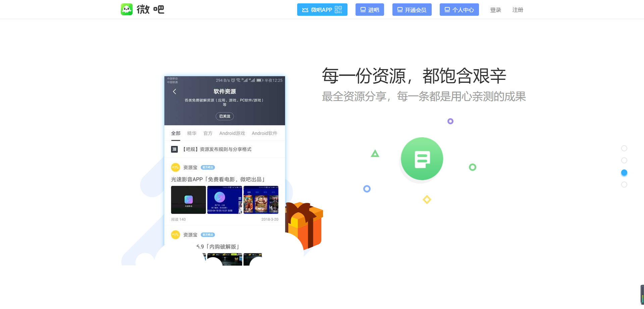Select the active blue page indicator dot
Viewport: 644px width, 309px height.
pyautogui.click(x=624, y=172)
